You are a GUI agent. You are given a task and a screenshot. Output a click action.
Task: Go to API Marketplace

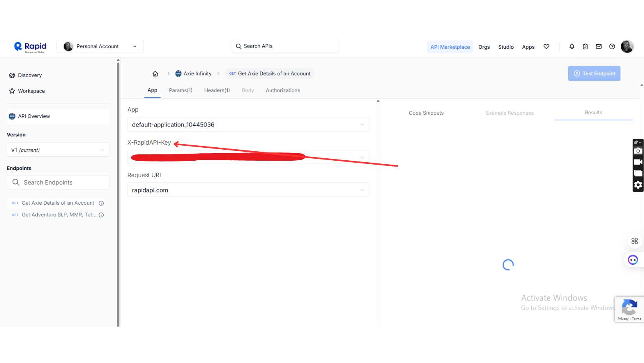(x=450, y=47)
